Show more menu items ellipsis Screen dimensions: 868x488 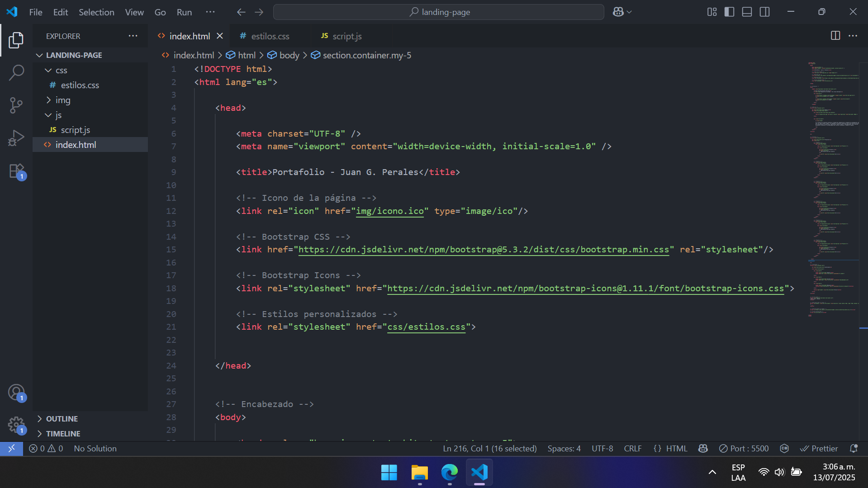tap(210, 12)
